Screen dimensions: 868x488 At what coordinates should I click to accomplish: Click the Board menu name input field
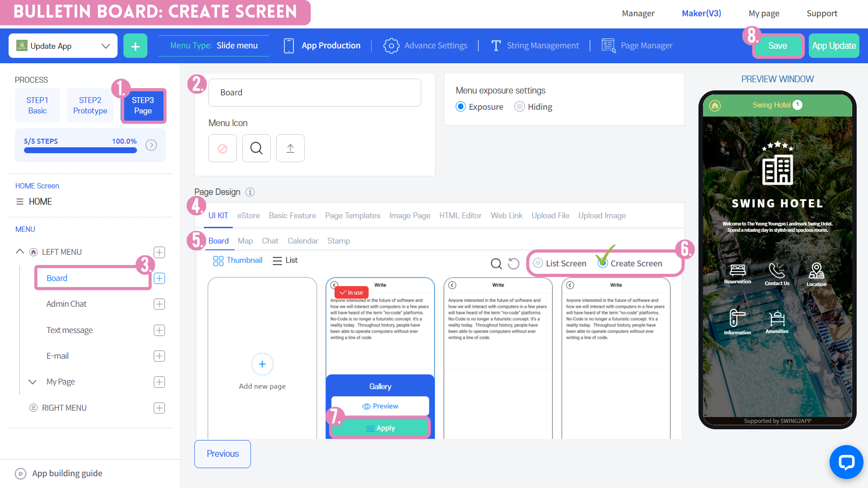[315, 93]
